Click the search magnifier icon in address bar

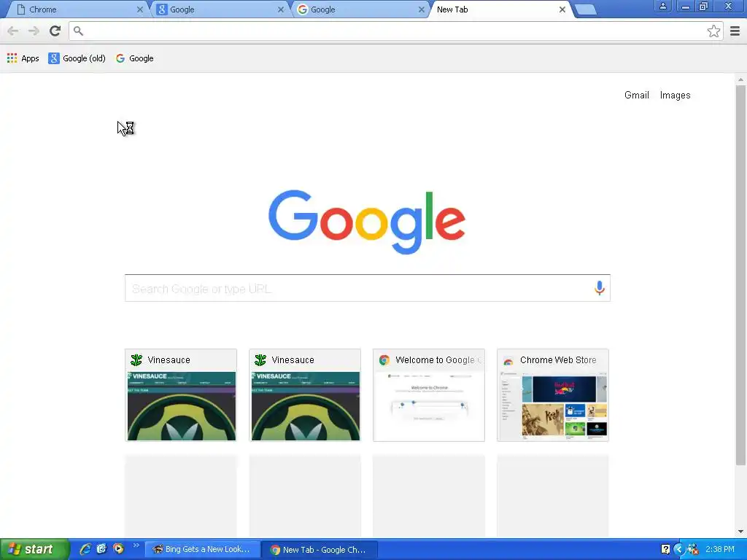pos(79,31)
